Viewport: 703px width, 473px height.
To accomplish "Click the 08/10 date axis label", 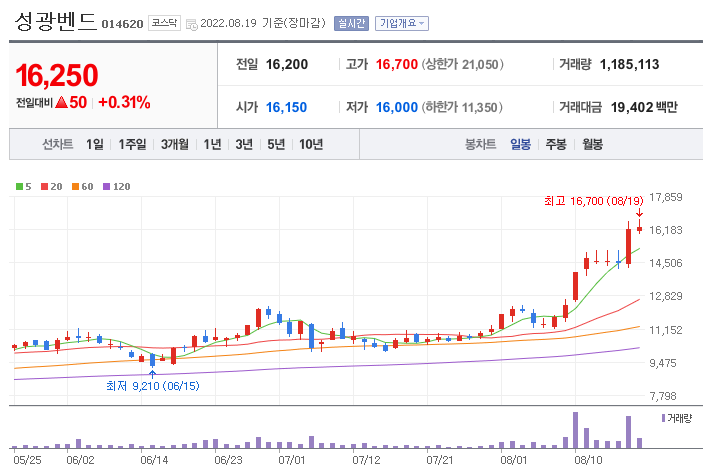I will coord(588,460).
